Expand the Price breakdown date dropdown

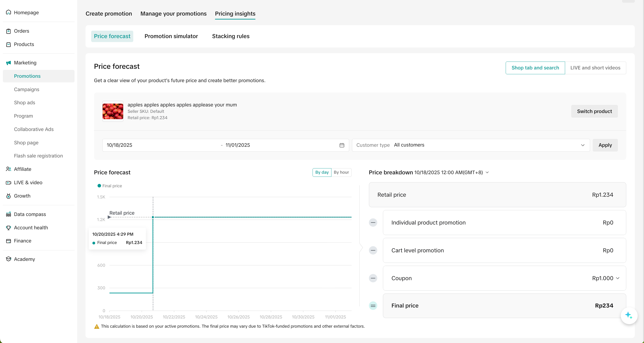point(487,172)
